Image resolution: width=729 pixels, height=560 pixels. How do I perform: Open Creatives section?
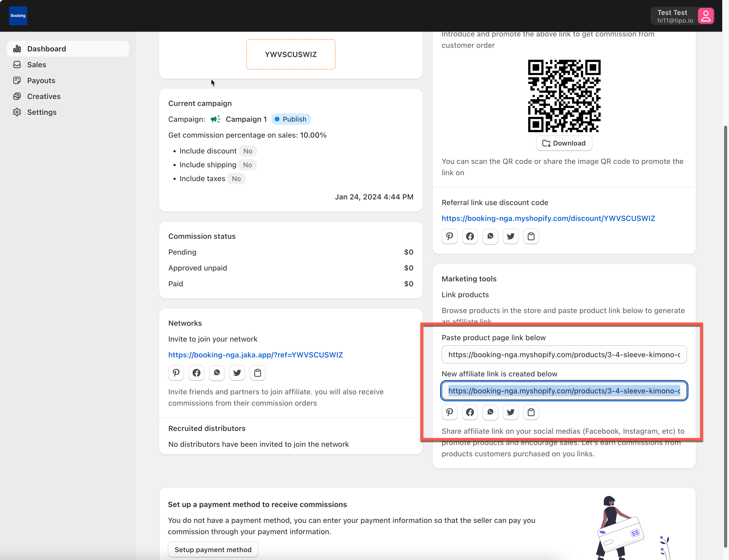(x=44, y=96)
